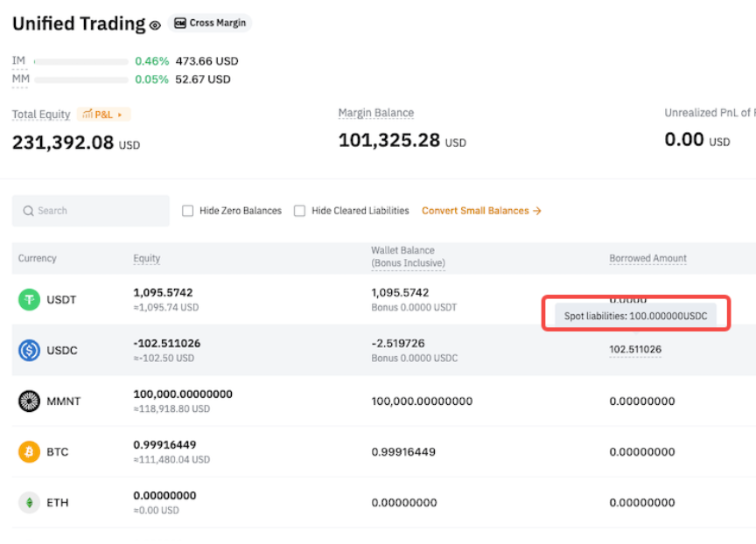
Task: Open the P&L analysis button
Action: [104, 115]
